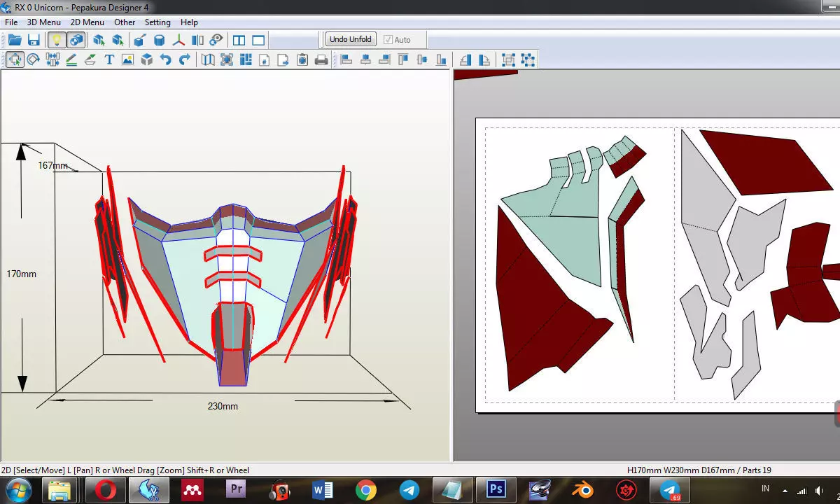Select the Input Text 'T' tool
Image resolution: width=840 pixels, height=504 pixels.
[x=109, y=60]
